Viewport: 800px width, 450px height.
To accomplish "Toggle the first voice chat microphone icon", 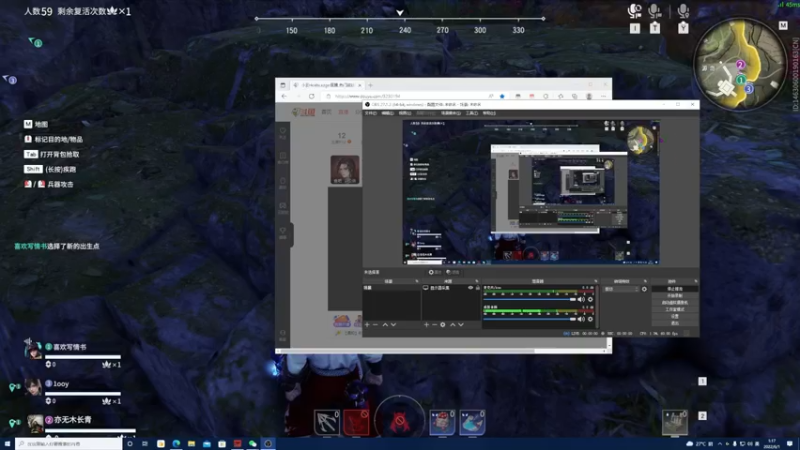I will tap(635, 11).
